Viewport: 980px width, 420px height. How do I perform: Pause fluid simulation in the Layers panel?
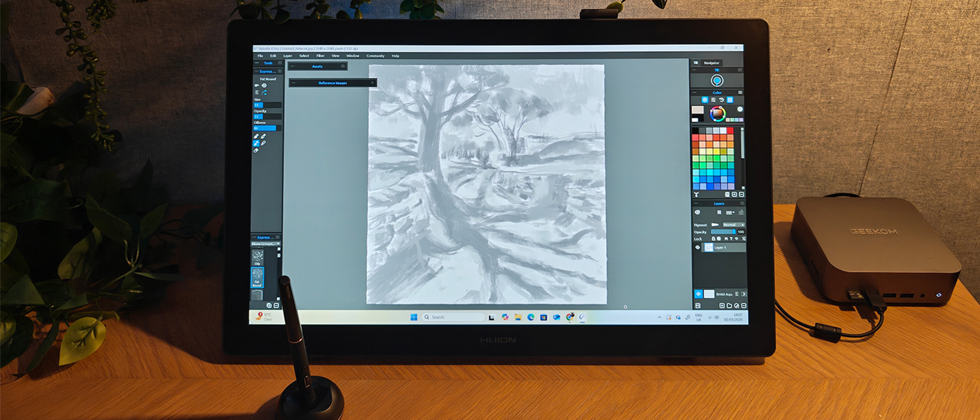click(719, 211)
